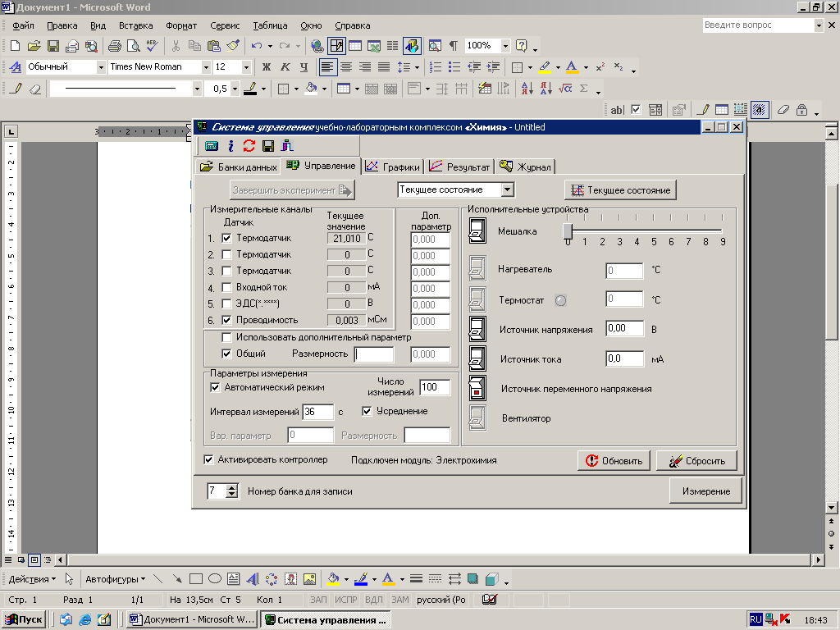Toggle the Мешалка device switch icon
This screenshot has height=630, width=840.
coord(477,231)
